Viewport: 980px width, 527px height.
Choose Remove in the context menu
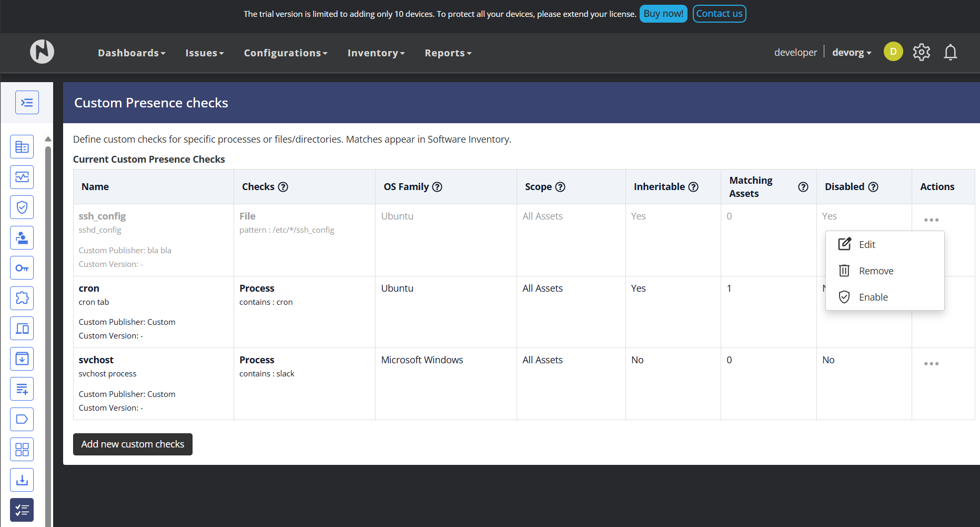tap(876, 271)
